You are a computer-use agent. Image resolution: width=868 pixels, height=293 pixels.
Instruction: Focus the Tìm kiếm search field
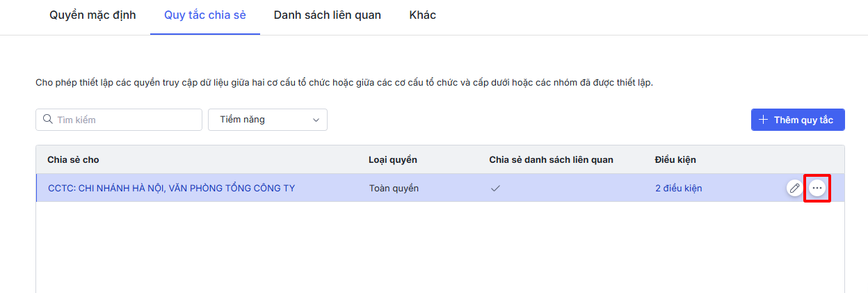(x=125, y=120)
